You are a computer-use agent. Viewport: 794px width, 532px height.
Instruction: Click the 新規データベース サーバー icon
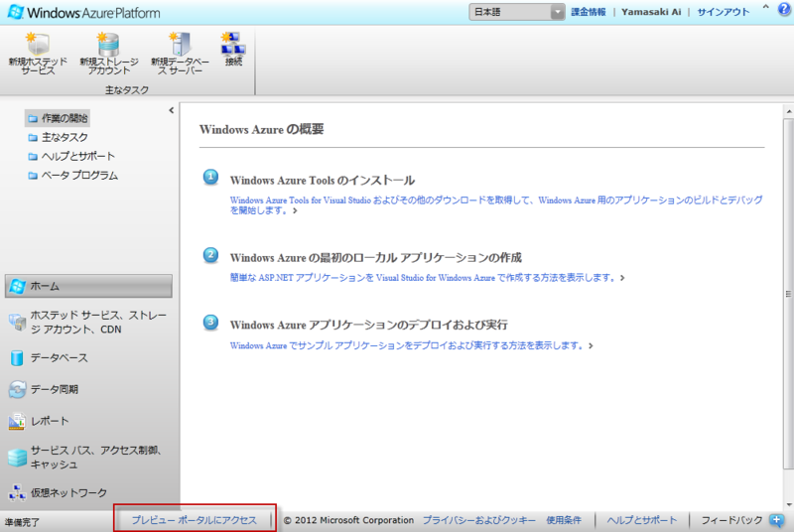180,44
